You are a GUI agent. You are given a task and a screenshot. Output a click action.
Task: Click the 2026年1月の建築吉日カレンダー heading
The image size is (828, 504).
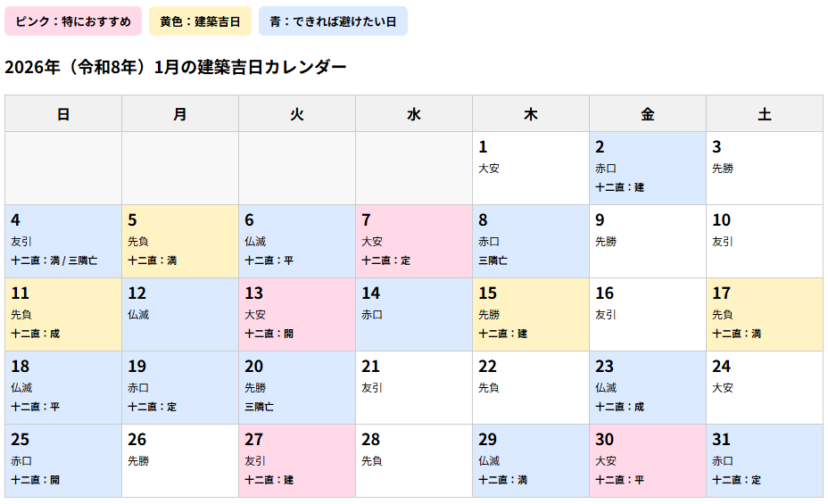pos(175,67)
